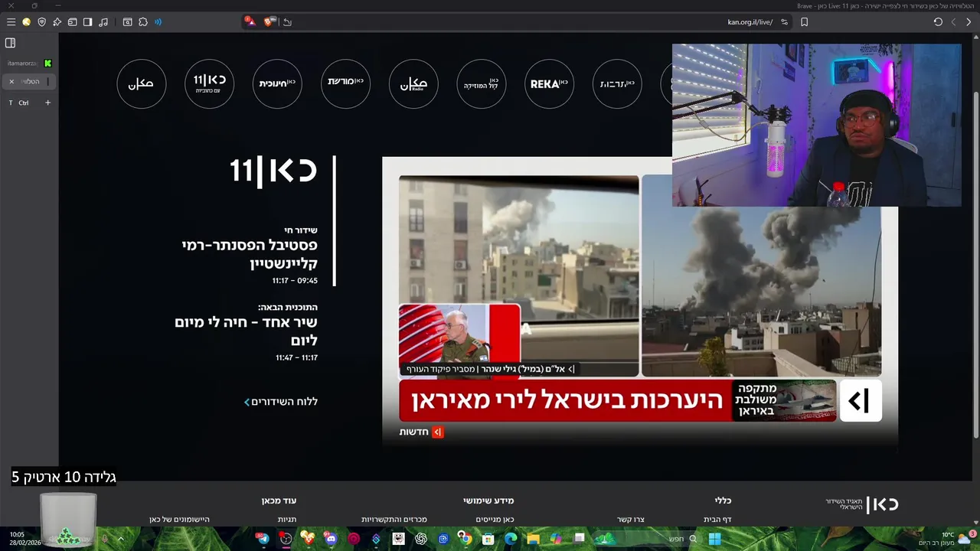The height and width of the screenshot is (551, 980).
Task: Select the Kan Moreshet channel circle
Action: coord(345,83)
